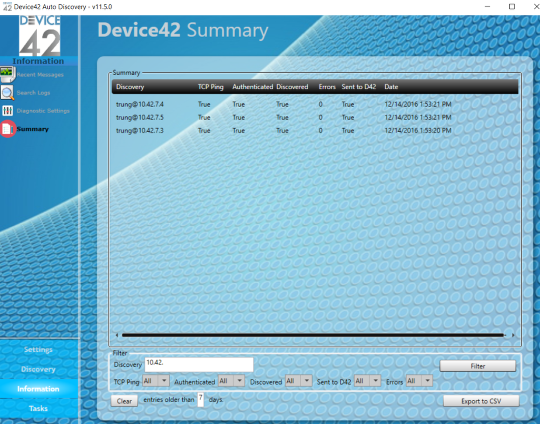This screenshot has height=424, width=540.
Task: Click Export to CSV button
Action: pyautogui.click(x=481, y=401)
